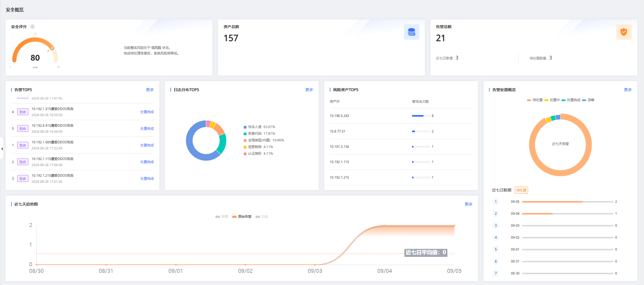Click 处置完成 for 10.192.1.589 alert
The image size is (644, 285).
pyautogui.click(x=147, y=145)
